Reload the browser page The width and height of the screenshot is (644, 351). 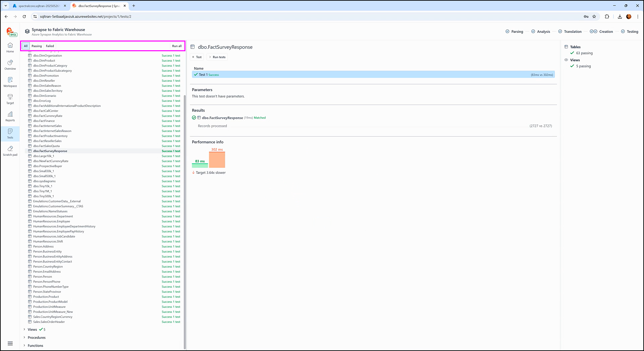(x=24, y=16)
